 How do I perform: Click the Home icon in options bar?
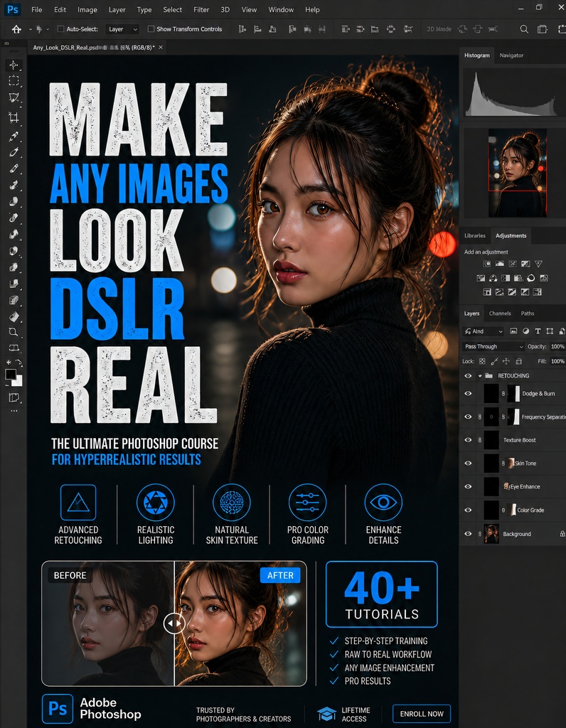pos(17,29)
